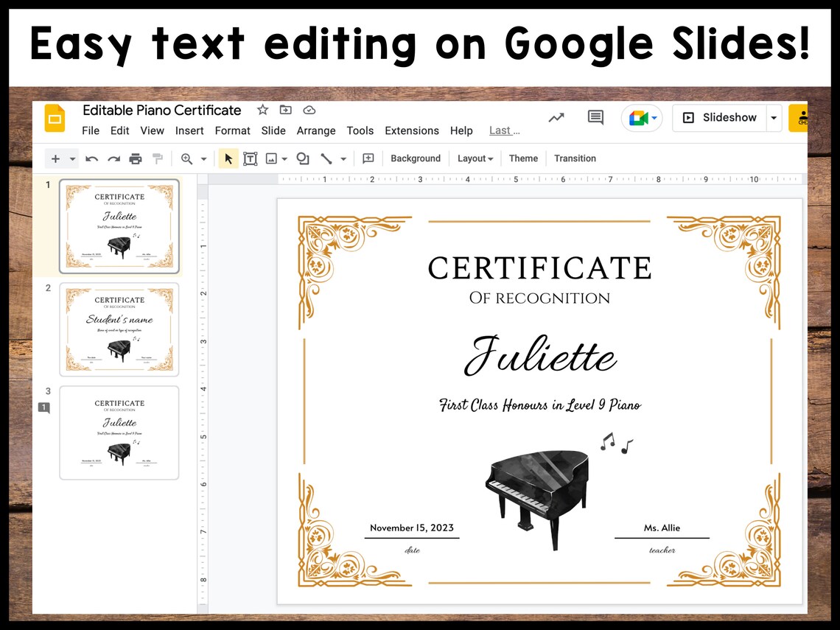The height and width of the screenshot is (630, 840).
Task: Activate the Select arrow tool
Action: coord(228,158)
